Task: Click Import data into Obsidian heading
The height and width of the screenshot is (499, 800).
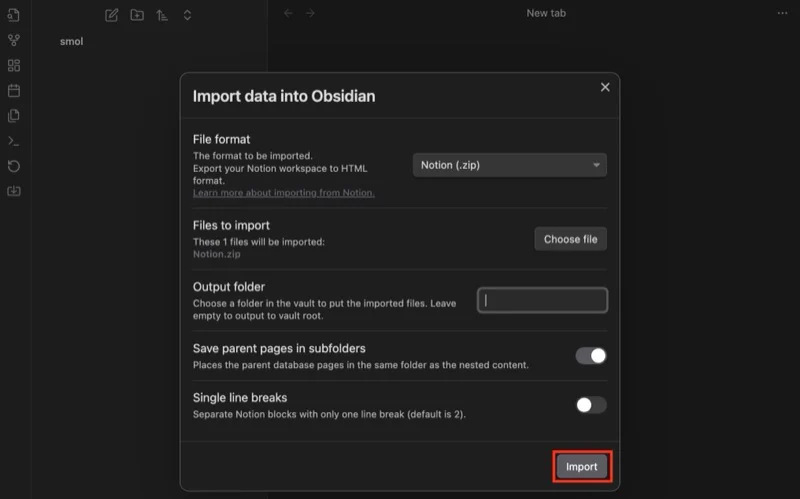Action: pyautogui.click(x=284, y=96)
